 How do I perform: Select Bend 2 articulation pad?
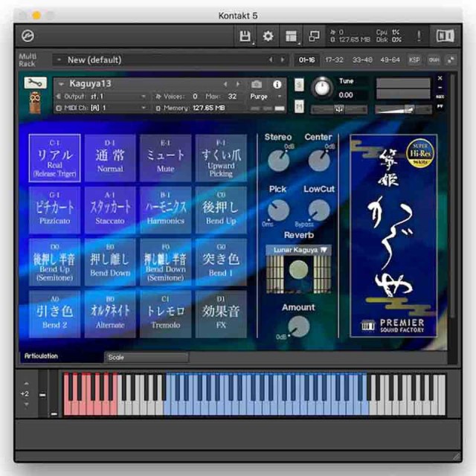[54, 314]
